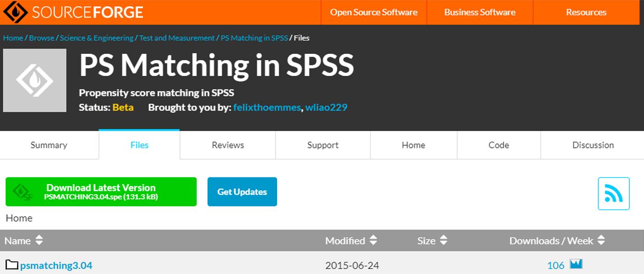Click the folder icon beside psmatching3.04
Image resolution: width=644 pixels, height=274 pixels.
pos(12,264)
